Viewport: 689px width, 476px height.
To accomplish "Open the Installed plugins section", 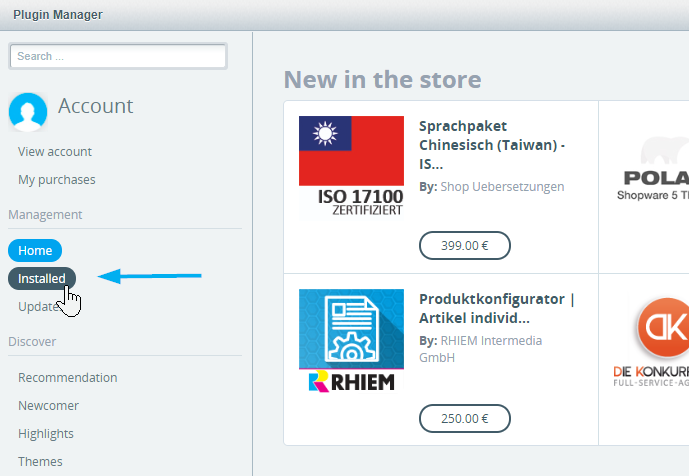I will coord(42,279).
